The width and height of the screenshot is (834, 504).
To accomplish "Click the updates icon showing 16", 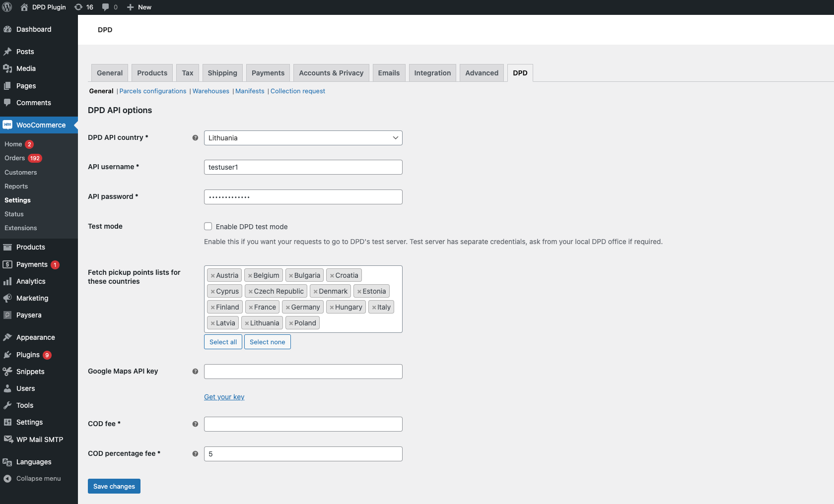I will click(78, 7).
